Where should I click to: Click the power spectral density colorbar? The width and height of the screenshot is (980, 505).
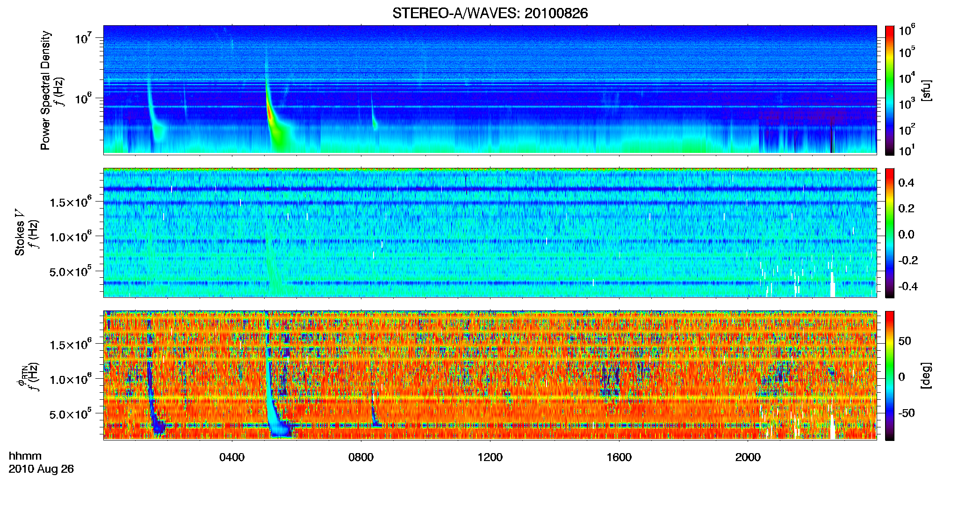890,90
